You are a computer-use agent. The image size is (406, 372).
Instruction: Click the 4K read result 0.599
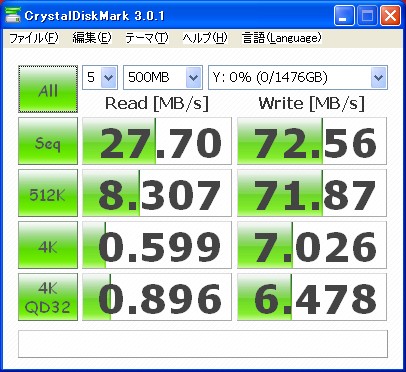157,245
